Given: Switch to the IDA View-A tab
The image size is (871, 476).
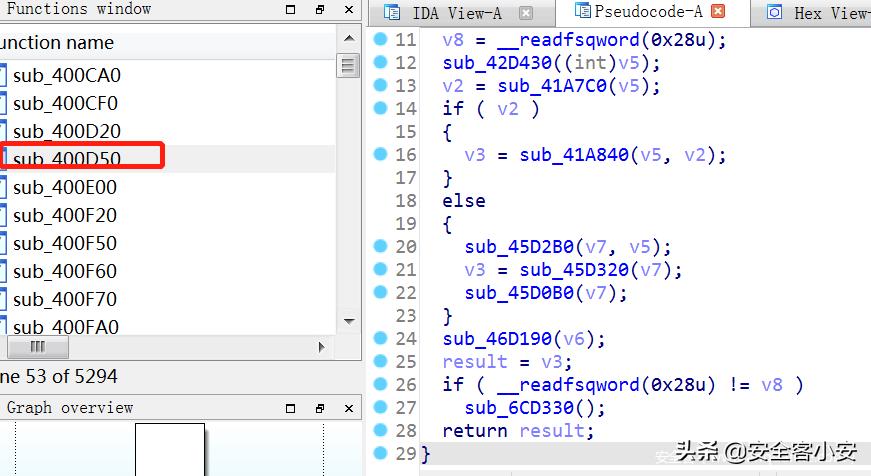Looking at the screenshot, I should [457, 14].
